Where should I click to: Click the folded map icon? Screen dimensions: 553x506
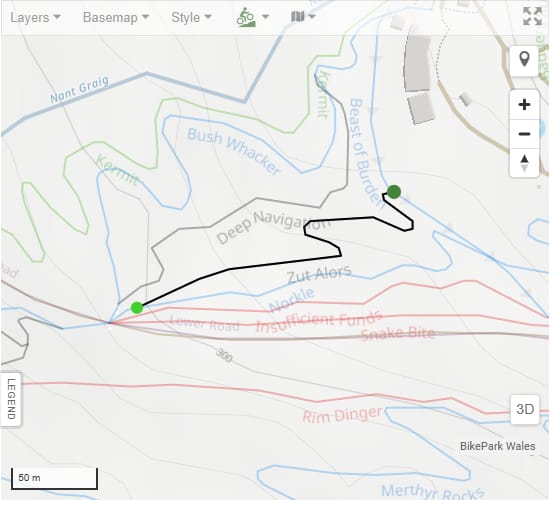click(298, 16)
